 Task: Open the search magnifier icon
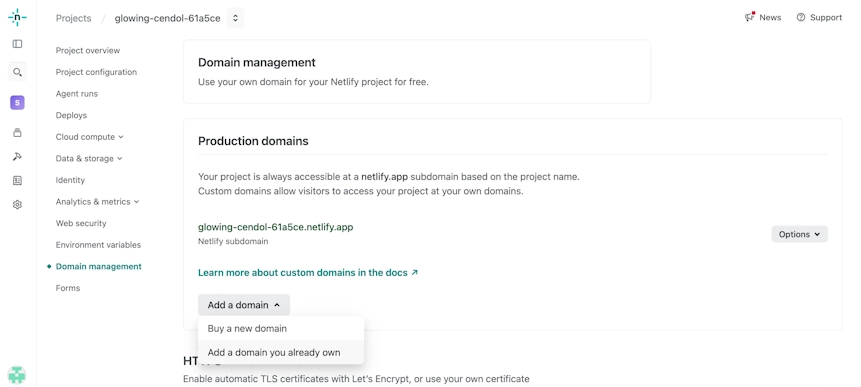click(x=17, y=72)
